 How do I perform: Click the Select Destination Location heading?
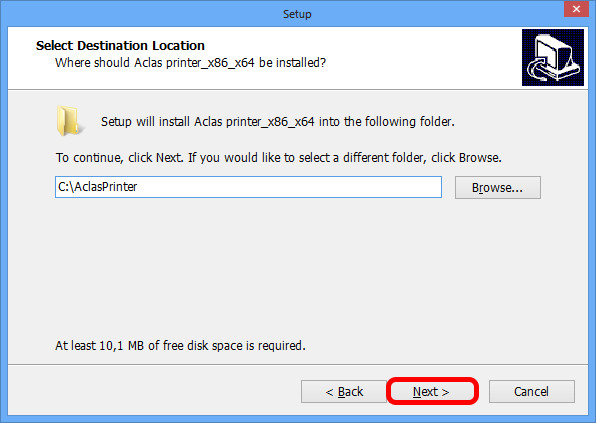[x=120, y=46]
